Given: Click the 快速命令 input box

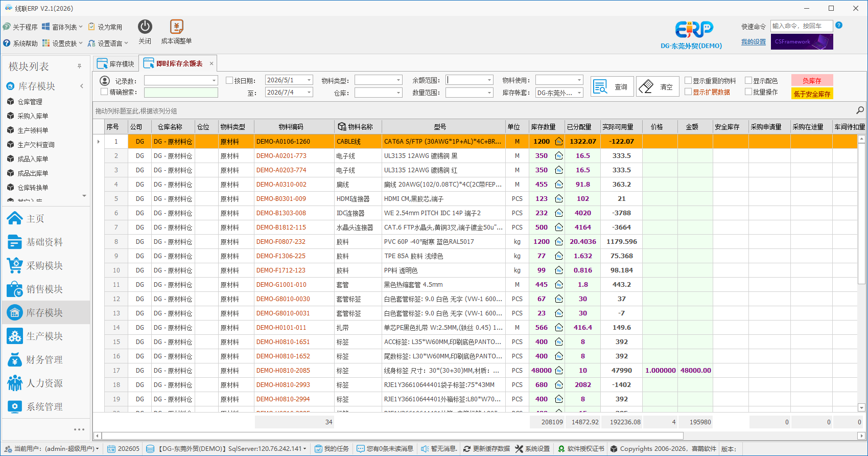Looking at the screenshot, I should point(802,26).
